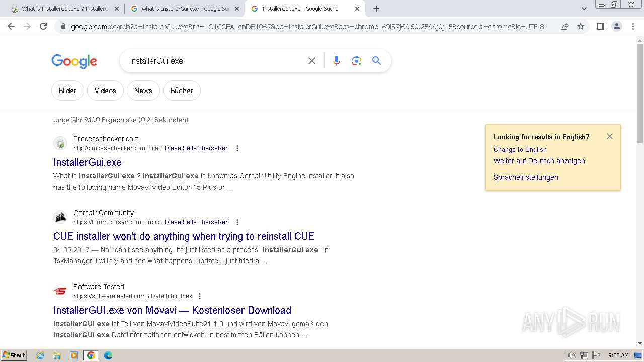Click the Processchecker site favicon
This screenshot has height=362, width=644.
tap(60, 144)
